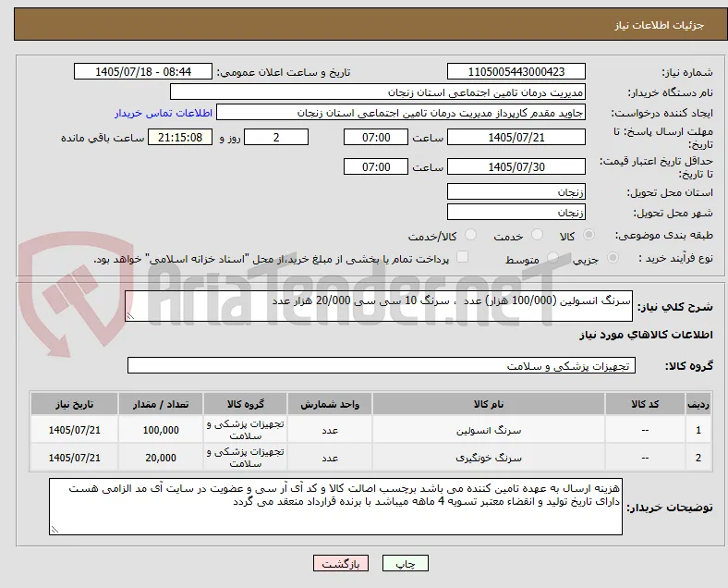Click the unit cell in سرنگ انسولین row
Image resolution: width=728 pixels, height=588 pixels.
pyautogui.click(x=330, y=431)
